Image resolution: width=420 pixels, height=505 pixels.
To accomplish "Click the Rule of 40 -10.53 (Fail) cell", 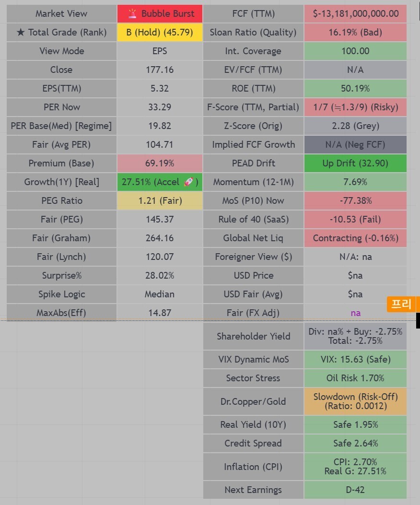I will click(355, 219).
